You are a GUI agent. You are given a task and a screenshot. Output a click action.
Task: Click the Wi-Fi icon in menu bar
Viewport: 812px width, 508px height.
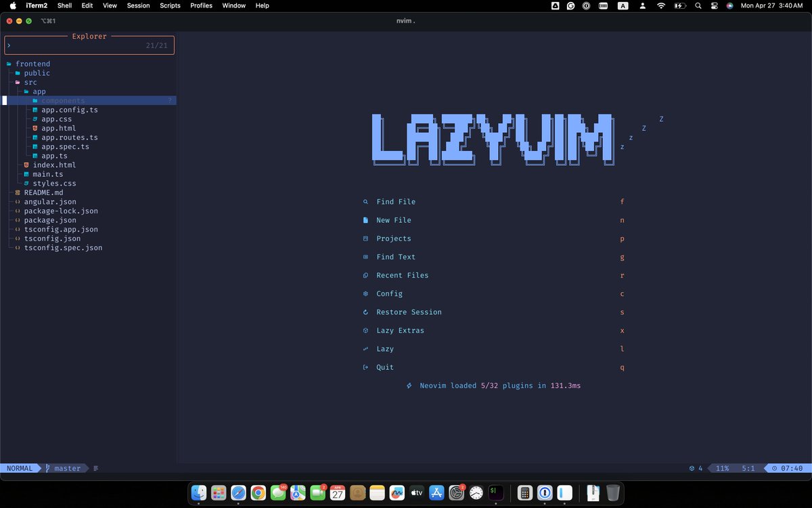661,5
